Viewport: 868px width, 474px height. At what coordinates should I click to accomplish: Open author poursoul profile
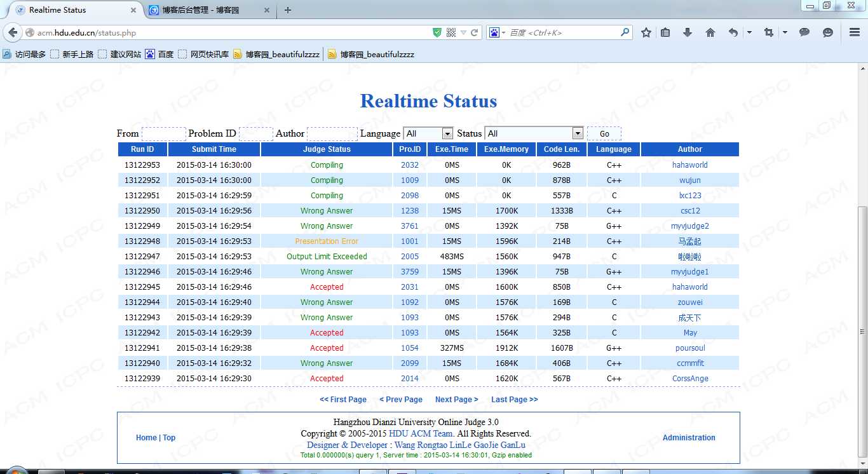point(690,348)
